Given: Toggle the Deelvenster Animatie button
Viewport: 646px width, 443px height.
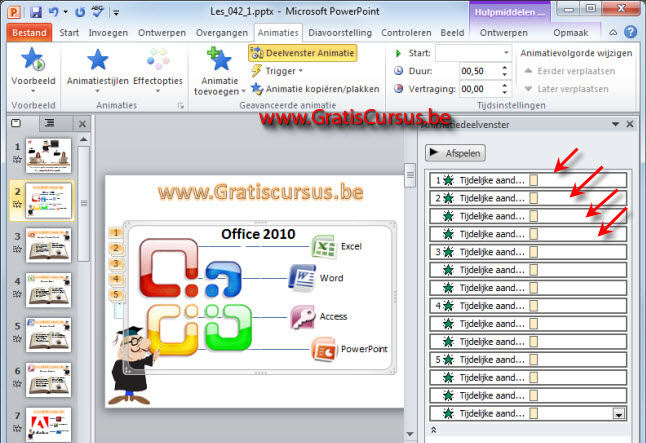Looking at the screenshot, I should click(x=303, y=53).
